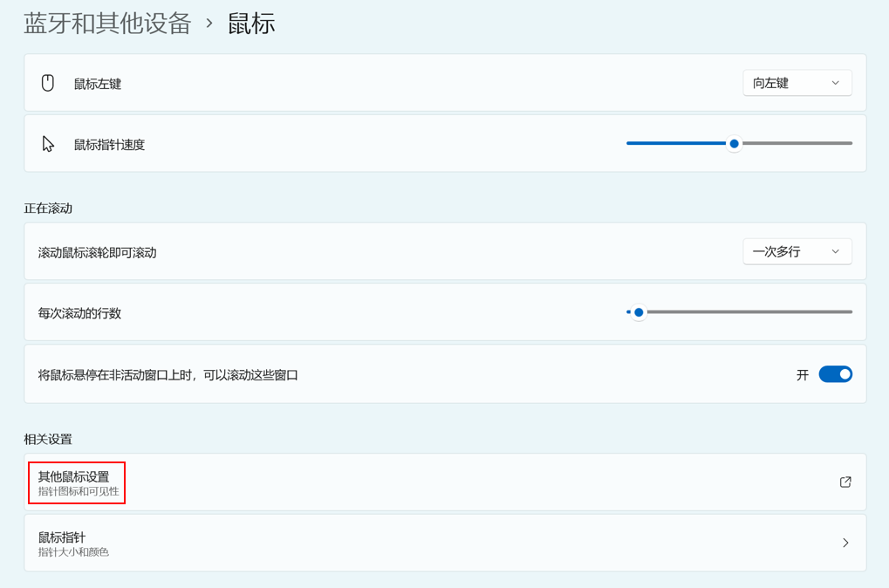Click the breadcrumb chevron before 鼠标 title
The width and height of the screenshot is (889, 588).
click(x=209, y=24)
